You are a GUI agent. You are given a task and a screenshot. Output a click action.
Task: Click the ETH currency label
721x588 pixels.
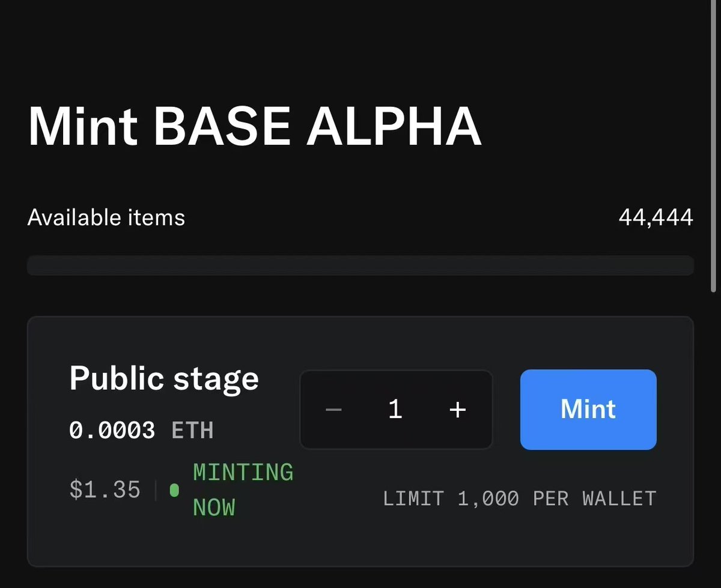[192, 430]
